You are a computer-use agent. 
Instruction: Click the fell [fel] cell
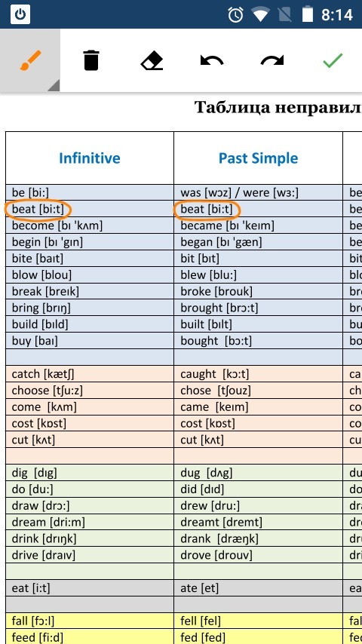[x=258, y=621]
